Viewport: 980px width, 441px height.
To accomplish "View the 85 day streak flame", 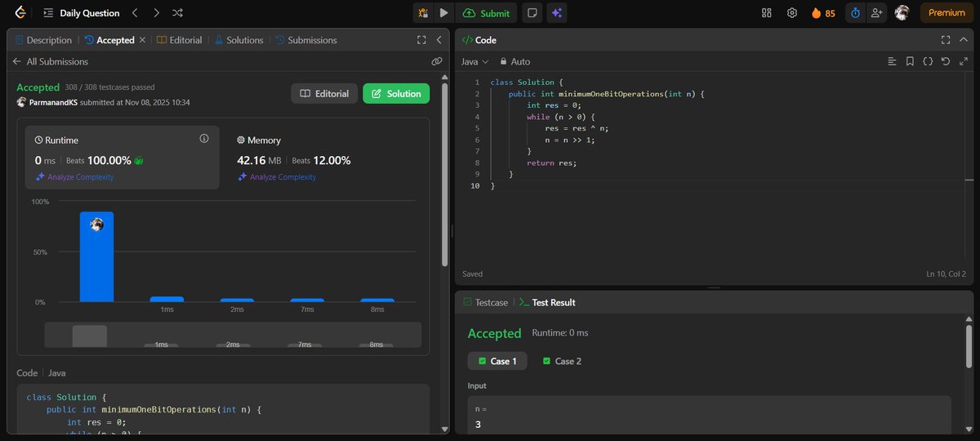I will pyautogui.click(x=823, y=13).
